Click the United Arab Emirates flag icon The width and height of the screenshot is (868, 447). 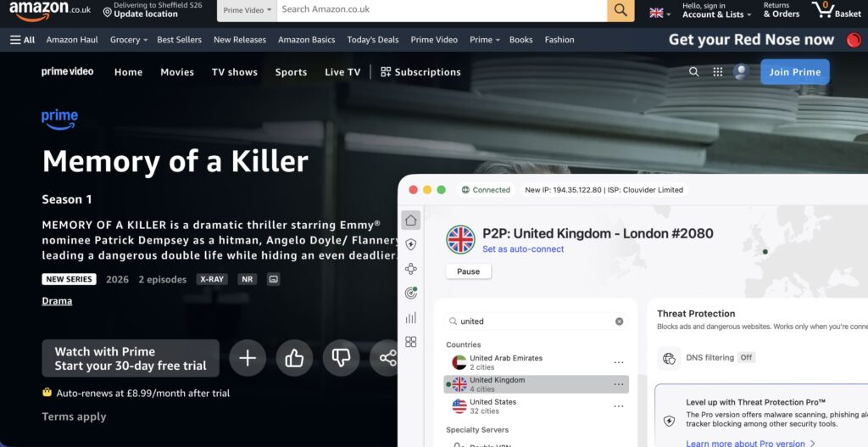(459, 363)
